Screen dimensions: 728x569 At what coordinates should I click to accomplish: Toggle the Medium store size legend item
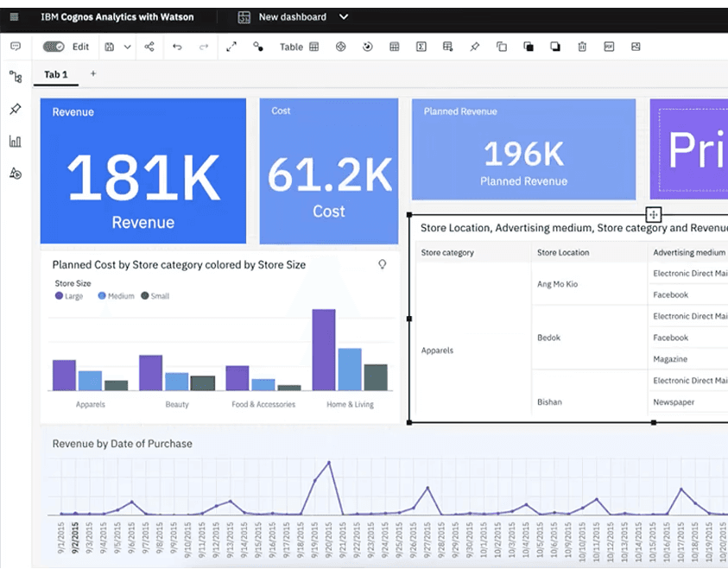116,295
